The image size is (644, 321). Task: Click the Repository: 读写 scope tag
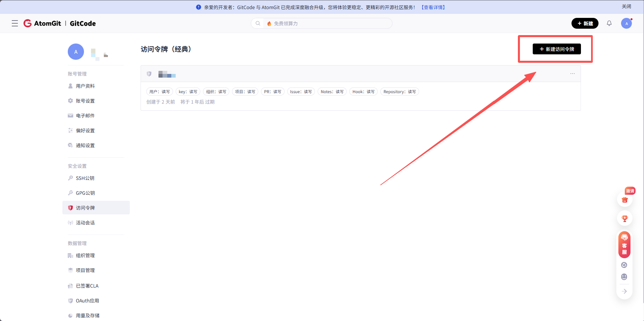[400, 92]
